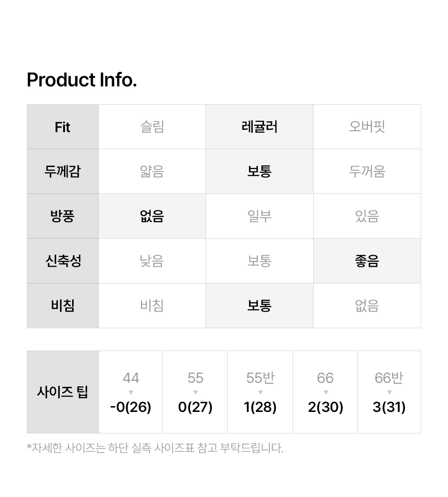Choose the 레귤러 fit option
448x497 pixels.
259,127
